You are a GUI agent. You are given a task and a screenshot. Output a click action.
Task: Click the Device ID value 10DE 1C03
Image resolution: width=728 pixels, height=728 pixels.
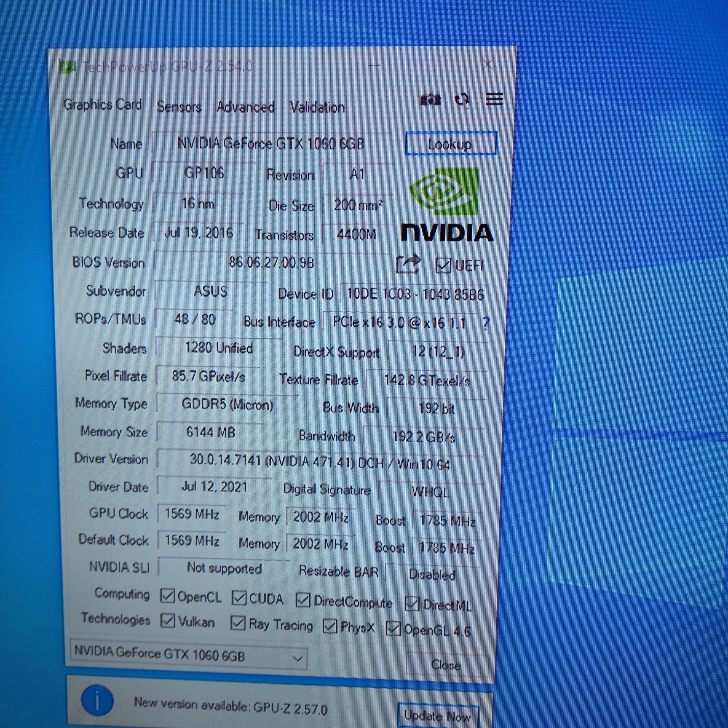click(x=415, y=294)
